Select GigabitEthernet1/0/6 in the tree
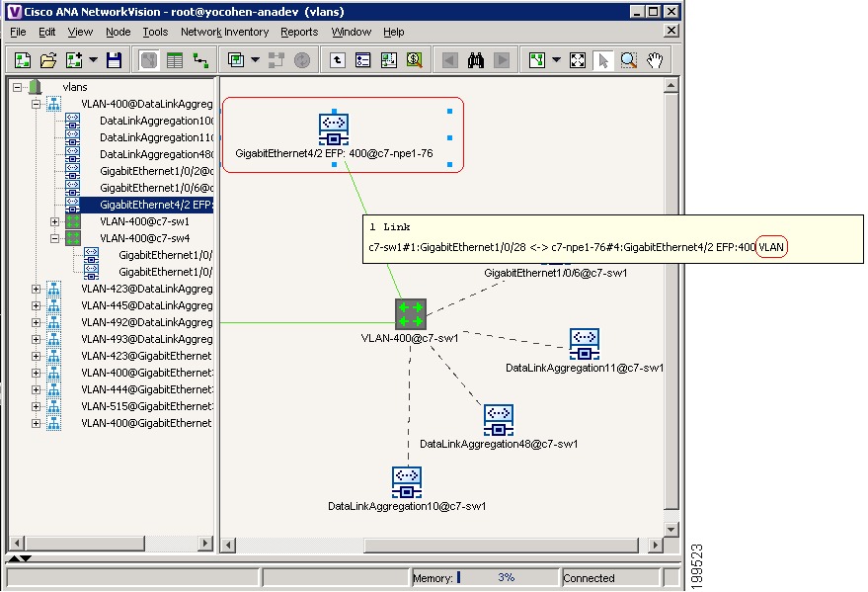868x592 pixels. (x=156, y=188)
